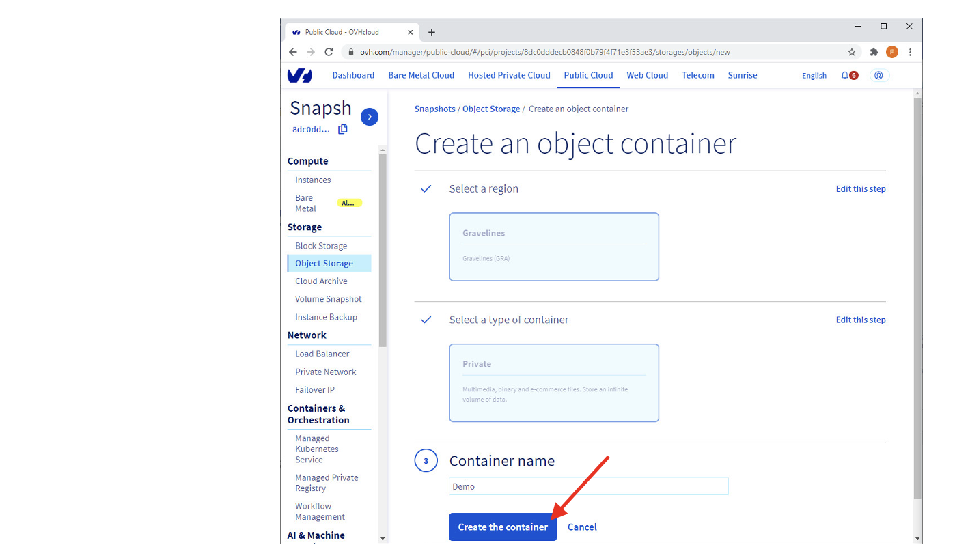Open a new browser tab
Viewport: 955px width, 560px height.
432,32
